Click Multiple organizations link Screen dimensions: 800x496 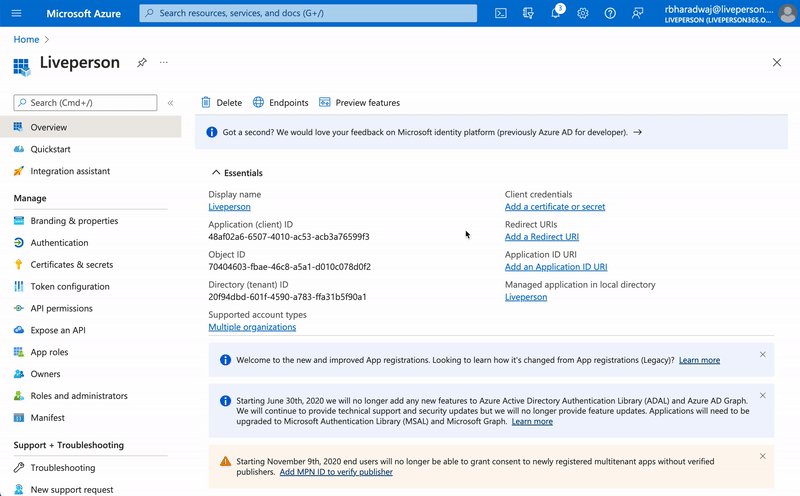click(252, 327)
